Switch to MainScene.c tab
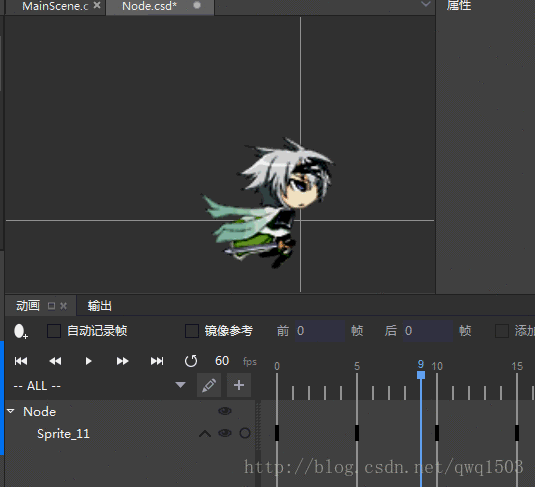Image resolution: width=535 pixels, height=487 pixels. (x=55, y=6)
